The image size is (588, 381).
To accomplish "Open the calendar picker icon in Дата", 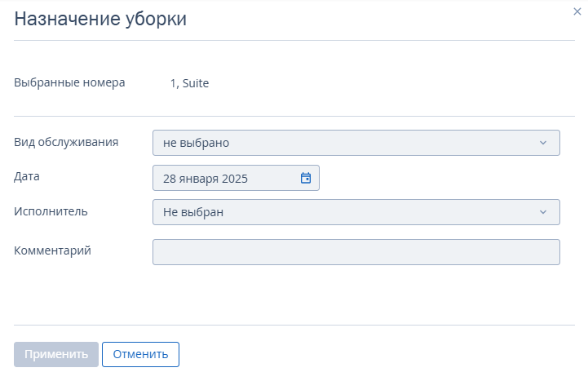I will 306,178.
